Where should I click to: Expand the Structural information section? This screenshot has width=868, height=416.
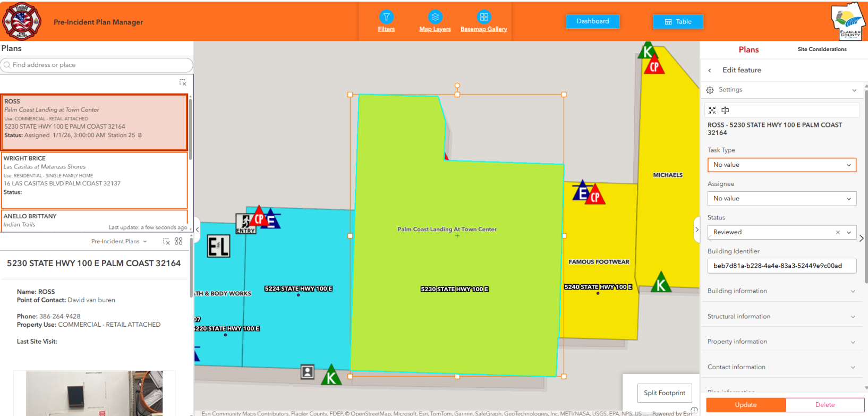click(x=782, y=316)
